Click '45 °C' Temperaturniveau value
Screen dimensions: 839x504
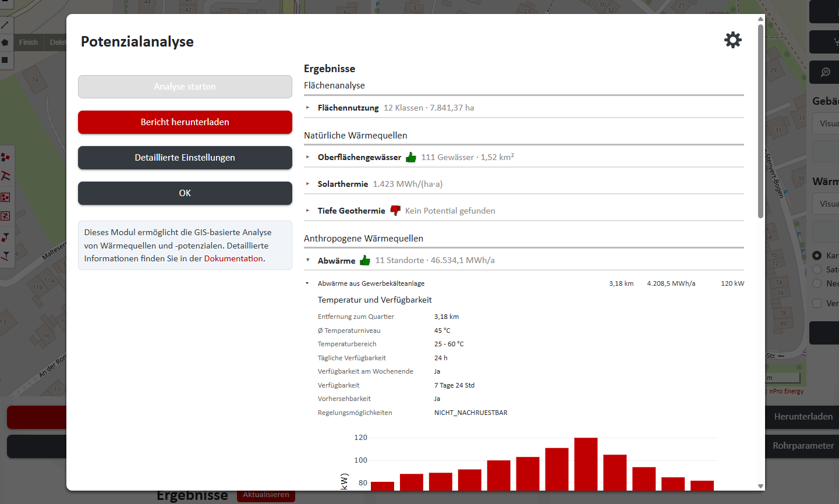point(442,331)
